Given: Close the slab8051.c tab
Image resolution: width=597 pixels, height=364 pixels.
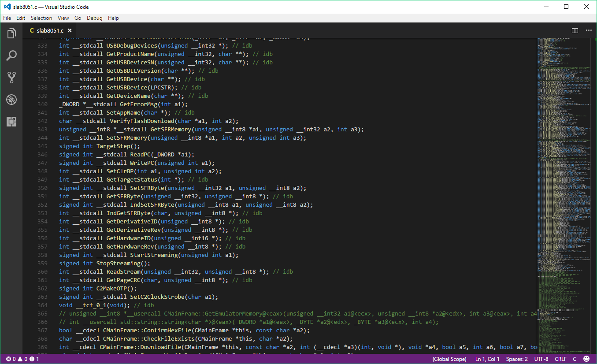Looking at the screenshot, I should (70, 30).
